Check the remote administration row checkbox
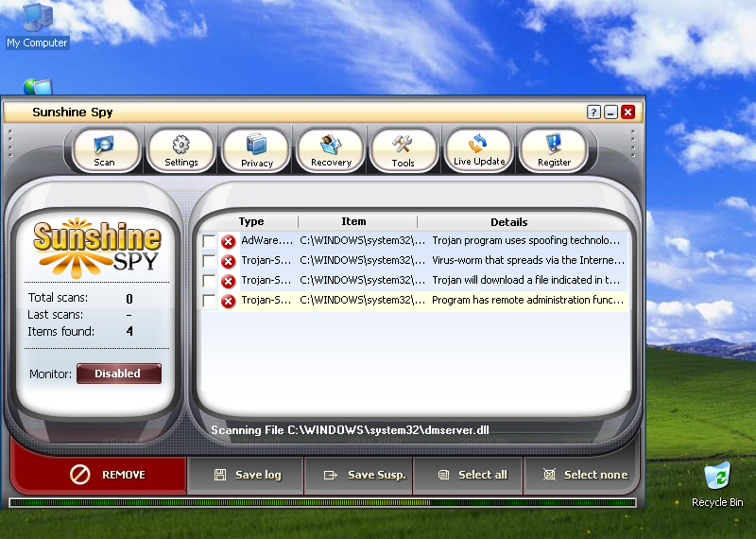The height and width of the screenshot is (539, 756). pos(209,301)
